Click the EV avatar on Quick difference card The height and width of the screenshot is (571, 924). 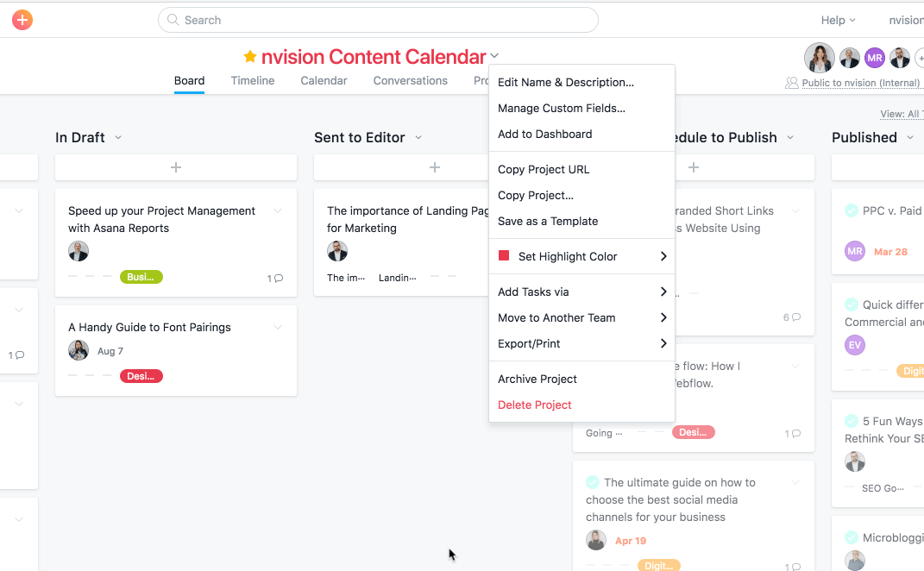pos(854,345)
